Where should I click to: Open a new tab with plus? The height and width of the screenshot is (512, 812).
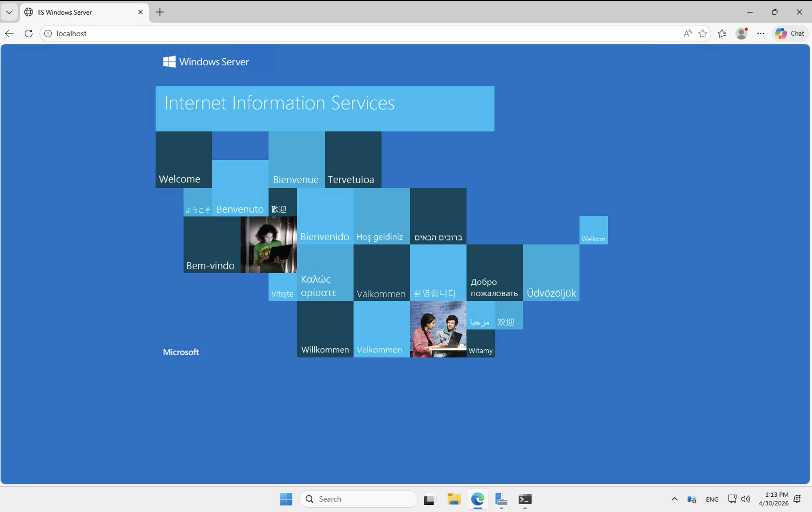[160, 12]
